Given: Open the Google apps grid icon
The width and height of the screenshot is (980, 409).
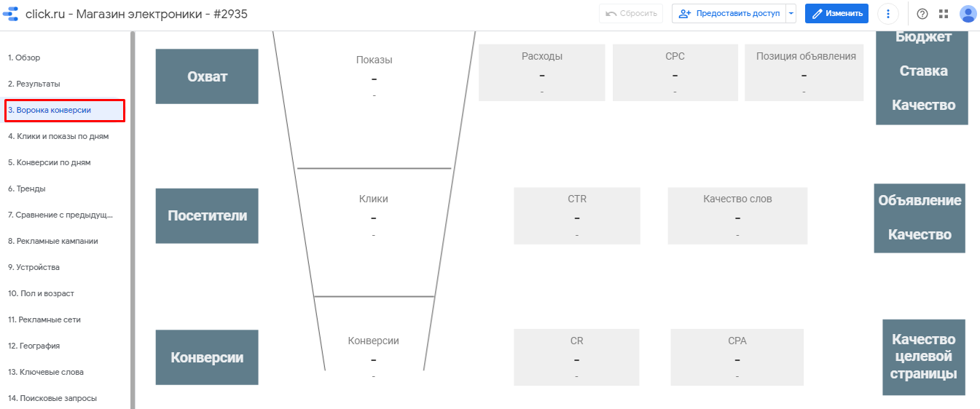Looking at the screenshot, I should point(944,14).
